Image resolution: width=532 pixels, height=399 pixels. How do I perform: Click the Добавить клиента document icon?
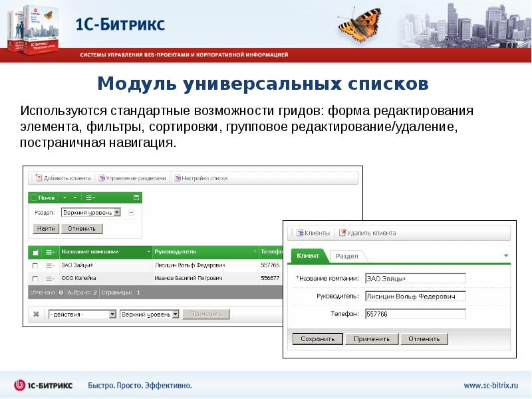pyautogui.click(x=39, y=178)
